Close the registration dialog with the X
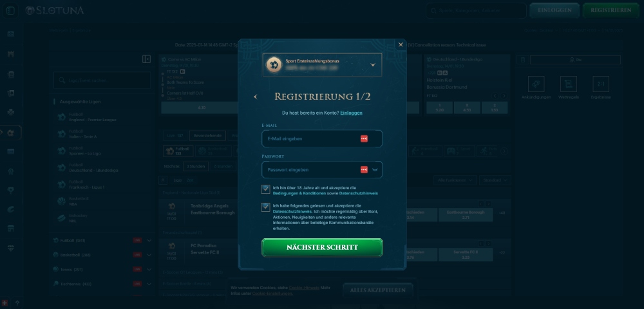 pyautogui.click(x=401, y=44)
